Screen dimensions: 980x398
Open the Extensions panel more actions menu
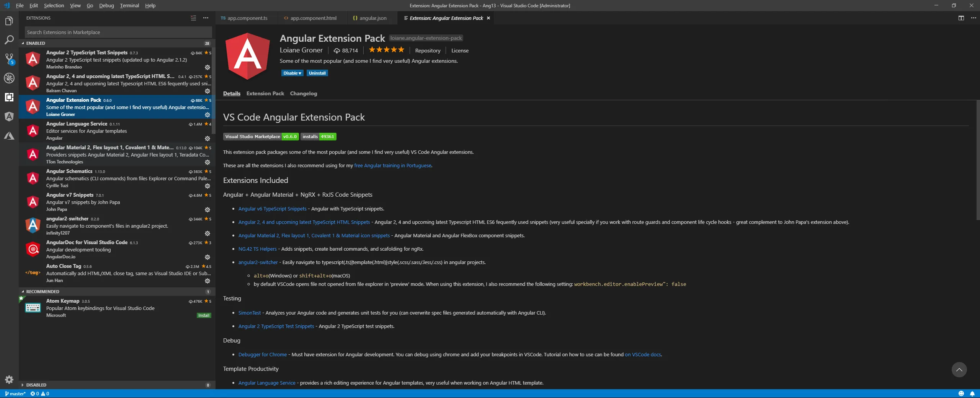click(x=206, y=18)
